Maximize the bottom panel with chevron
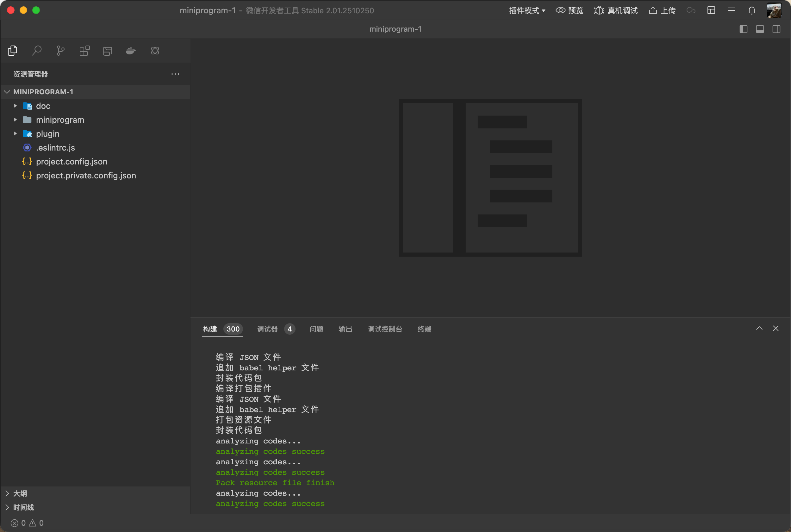The width and height of the screenshot is (791, 532). [759, 328]
